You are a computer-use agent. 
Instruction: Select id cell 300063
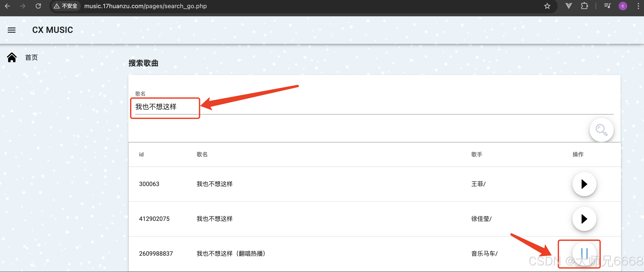[x=149, y=184]
